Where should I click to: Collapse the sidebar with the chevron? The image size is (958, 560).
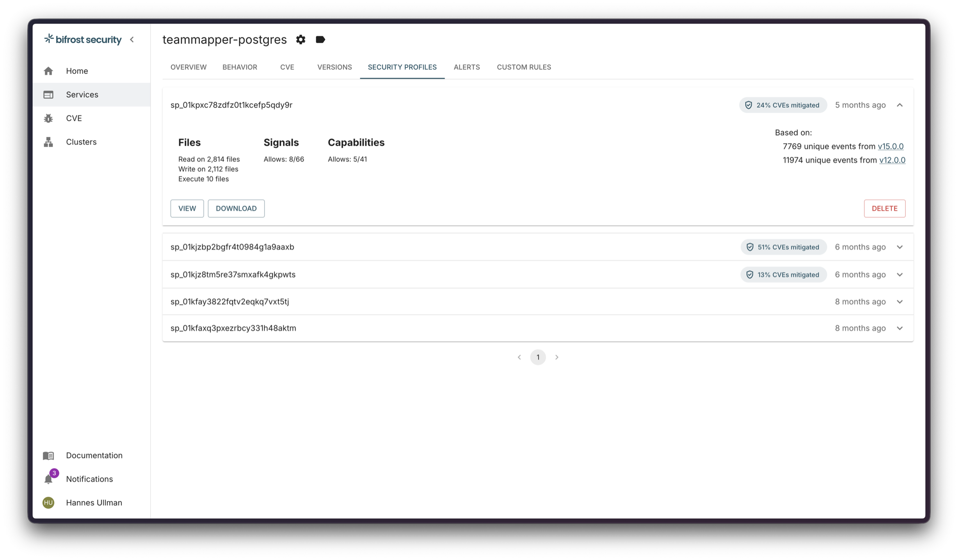tap(132, 39)
